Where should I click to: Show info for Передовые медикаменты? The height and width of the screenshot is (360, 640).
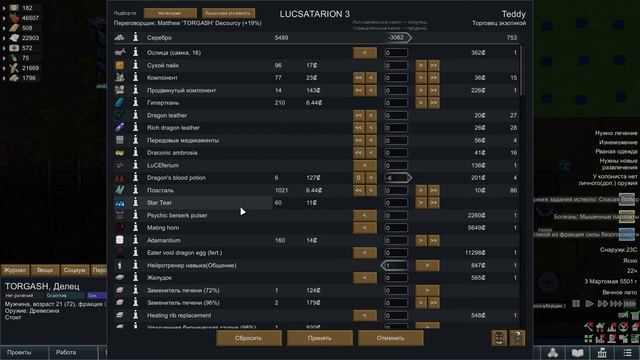tap(136, 140)
